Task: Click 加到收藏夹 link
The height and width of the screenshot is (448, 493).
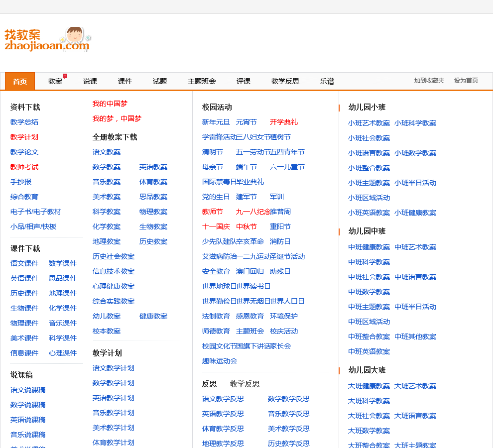Action: pyautogui.click(x=429, y=81)
